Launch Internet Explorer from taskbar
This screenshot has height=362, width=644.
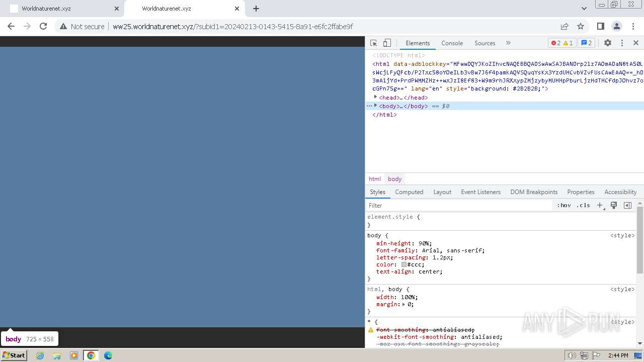point(40,355)
